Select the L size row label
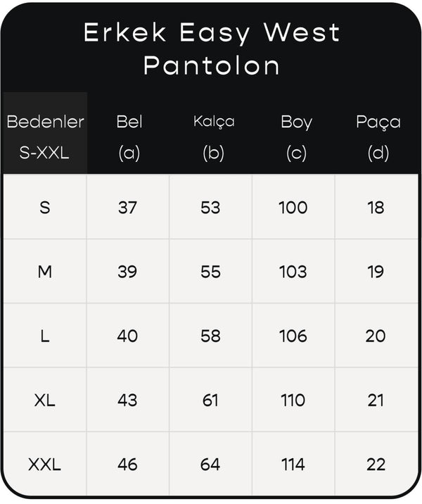 45,336
